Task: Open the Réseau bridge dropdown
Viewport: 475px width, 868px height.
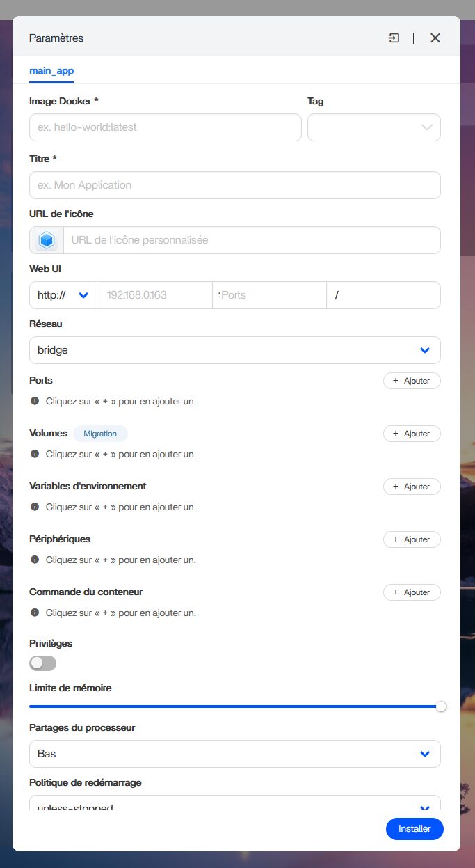Action: 234,350
